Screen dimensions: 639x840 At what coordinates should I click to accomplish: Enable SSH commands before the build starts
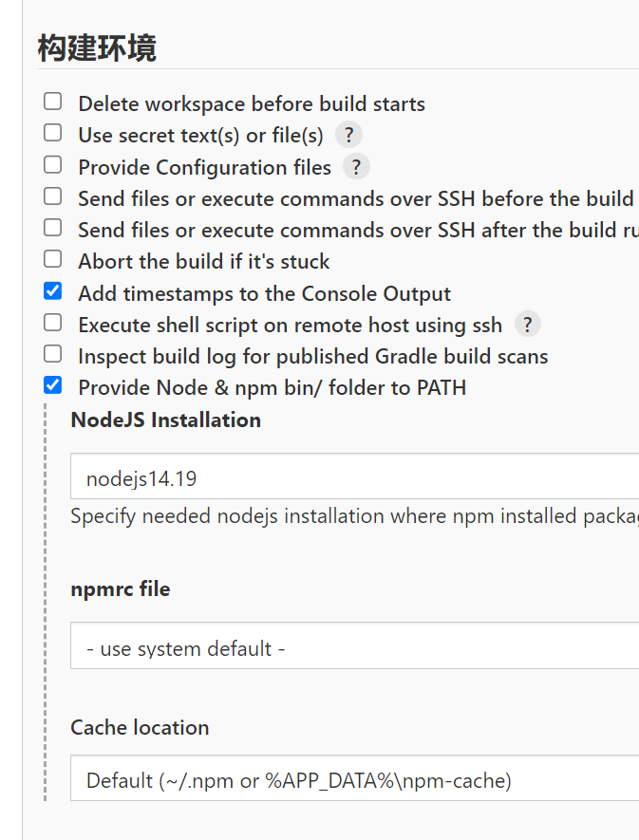(53, 196)
